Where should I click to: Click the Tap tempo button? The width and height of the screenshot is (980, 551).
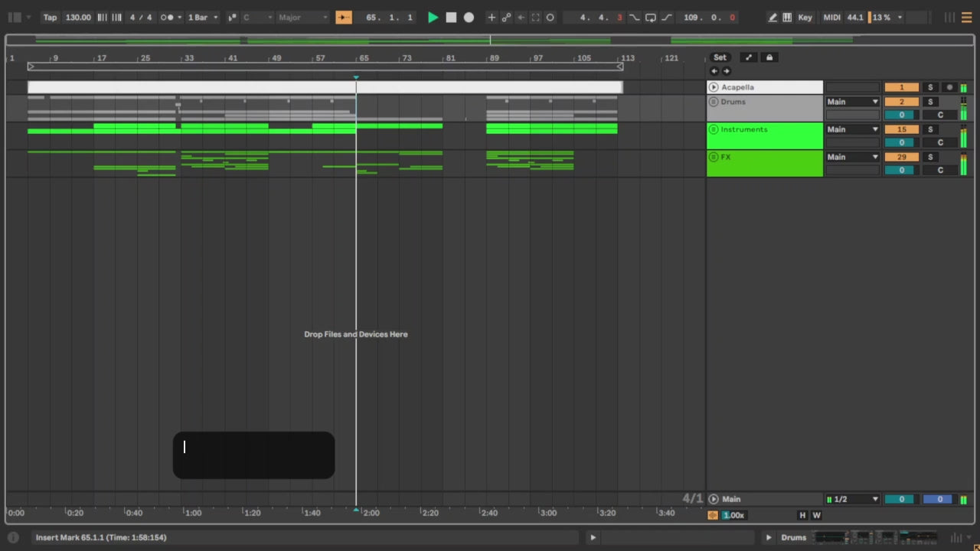point(50,18)
